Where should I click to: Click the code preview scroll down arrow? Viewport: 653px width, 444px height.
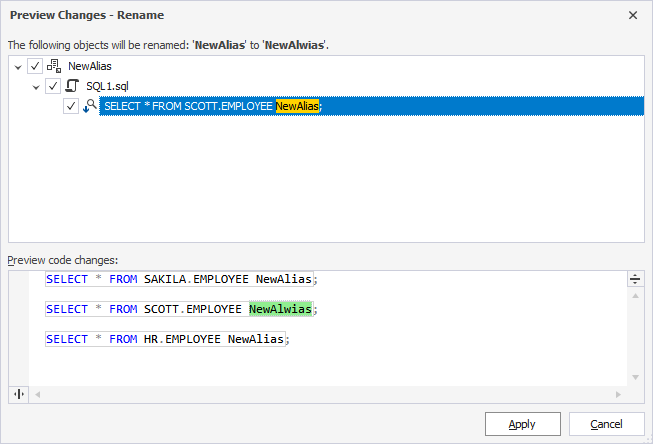pos(635,377)
